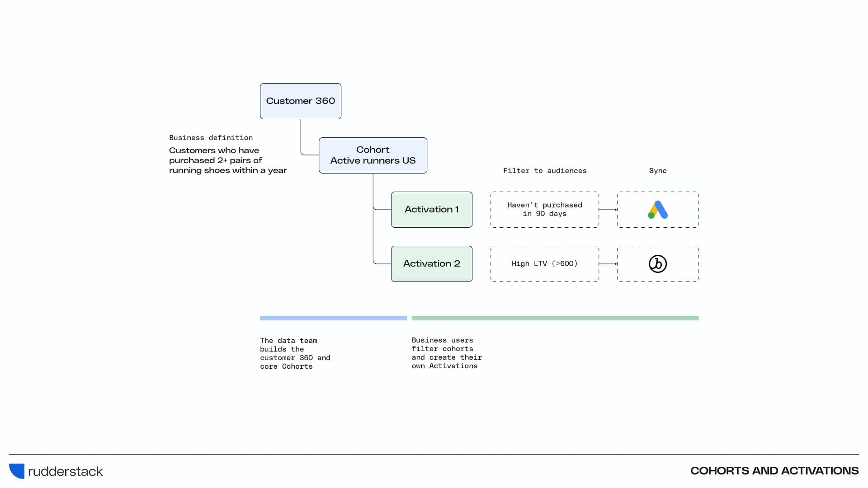The image size is (868, 488).
Task: Click the data team builds caption
Action: tap(295, 353)
